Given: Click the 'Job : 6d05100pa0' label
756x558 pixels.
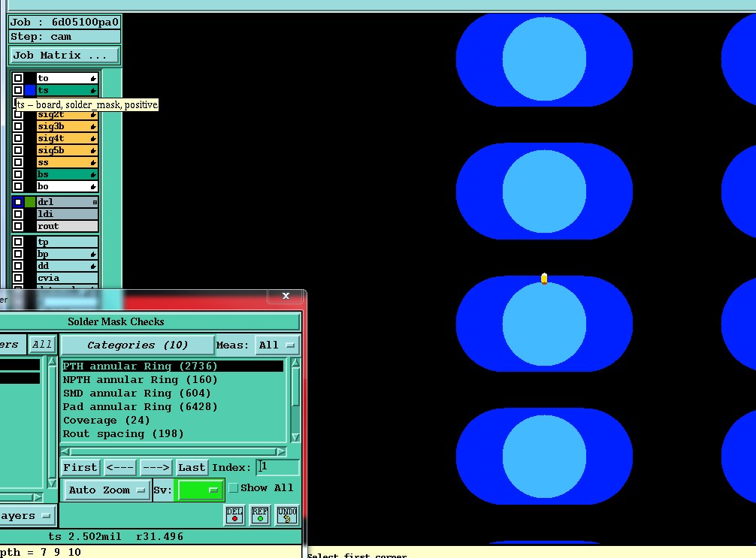Looking at the screenshot, I should 65,23.
